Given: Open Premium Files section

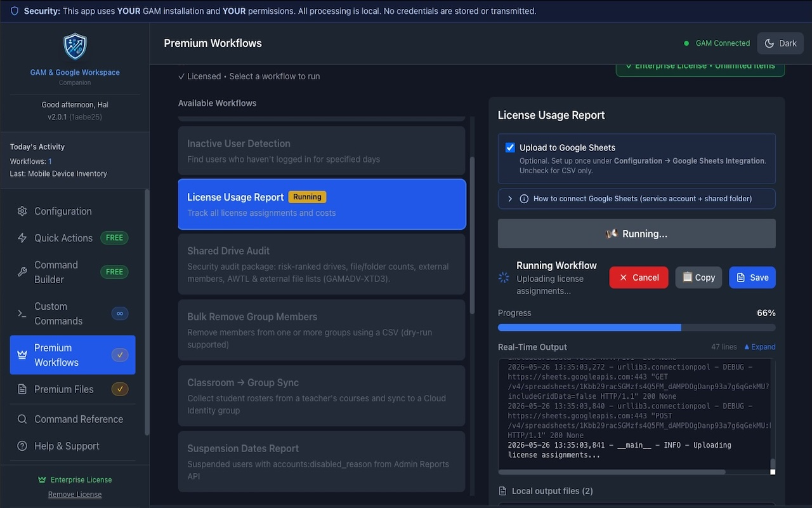Looking at the screenshot, I should point(72,389).
